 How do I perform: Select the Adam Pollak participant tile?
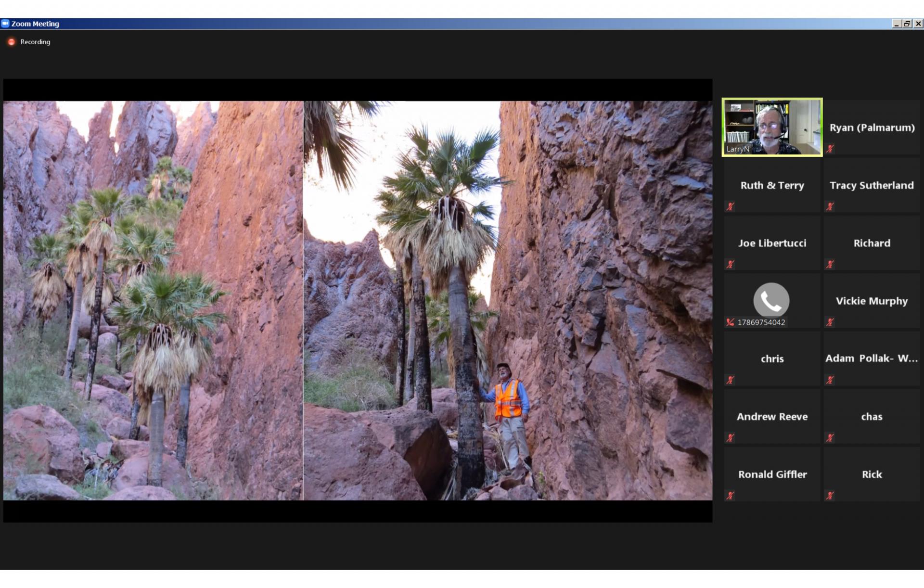tap(872, 358)
